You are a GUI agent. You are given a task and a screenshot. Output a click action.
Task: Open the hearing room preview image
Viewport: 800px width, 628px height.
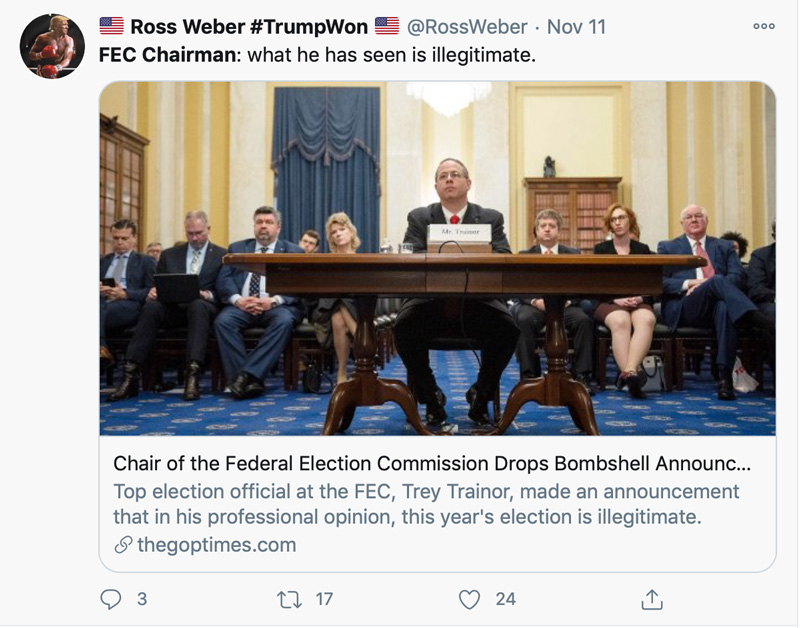tap(437, 258)
